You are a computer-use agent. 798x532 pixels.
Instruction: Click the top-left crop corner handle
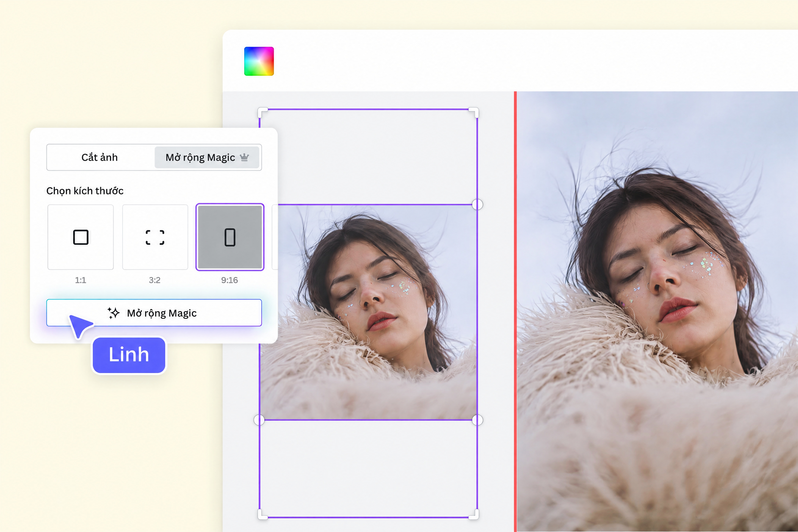[263, 113]
